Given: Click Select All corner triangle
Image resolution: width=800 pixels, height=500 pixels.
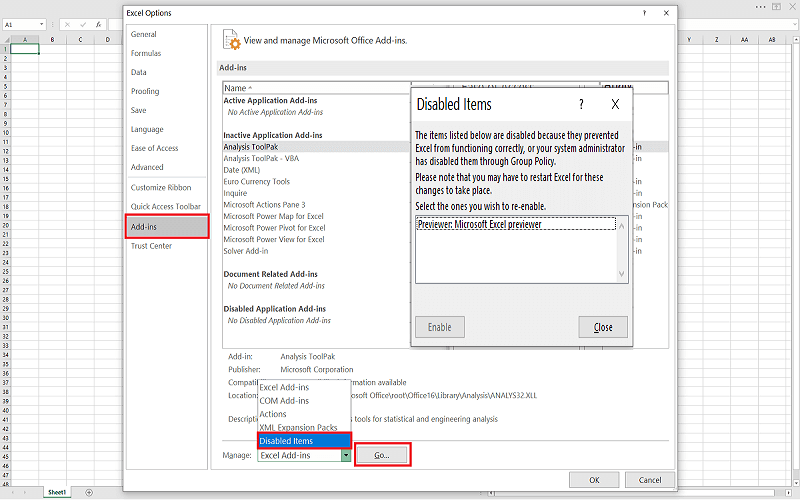Looking at the screenshot, I should pos(5,39).
